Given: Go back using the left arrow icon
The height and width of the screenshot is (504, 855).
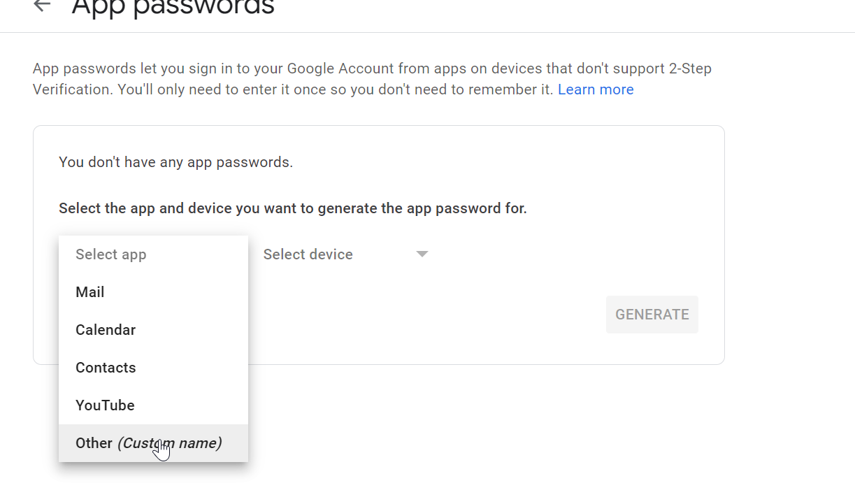Looking at the screenshot, I should click(42, 6).
